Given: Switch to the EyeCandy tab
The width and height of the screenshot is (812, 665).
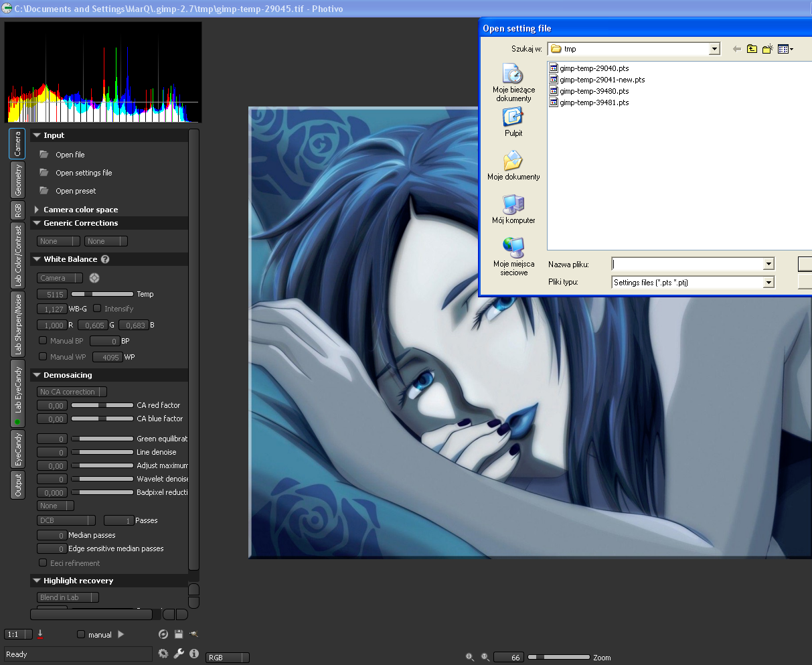Looking at the screenshot, I should [17, 449].
